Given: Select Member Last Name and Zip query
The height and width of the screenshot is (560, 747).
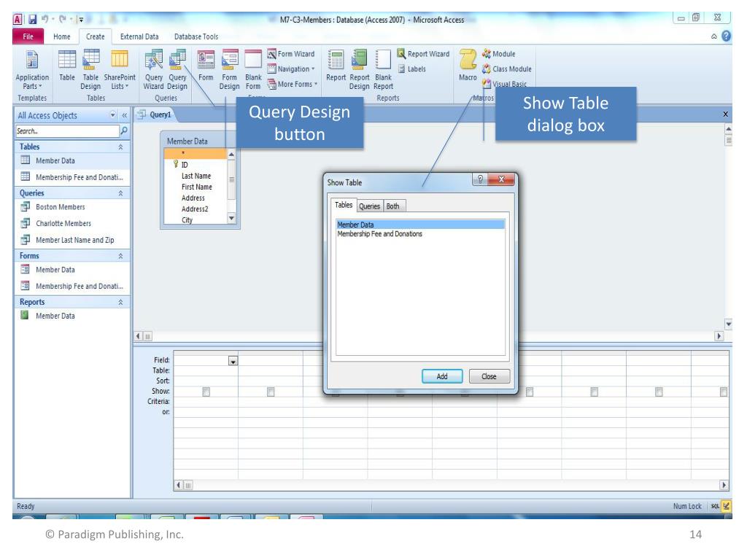Looking at the screenshot, I should click(71, 240).
